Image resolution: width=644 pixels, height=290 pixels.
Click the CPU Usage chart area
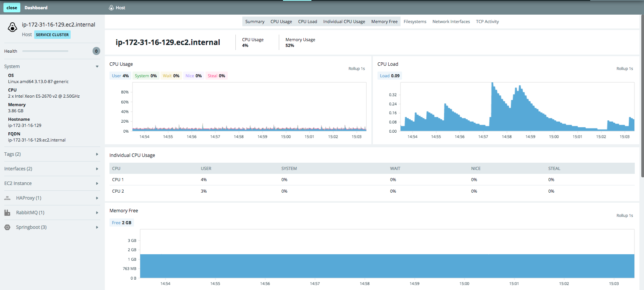coord(249,107)
